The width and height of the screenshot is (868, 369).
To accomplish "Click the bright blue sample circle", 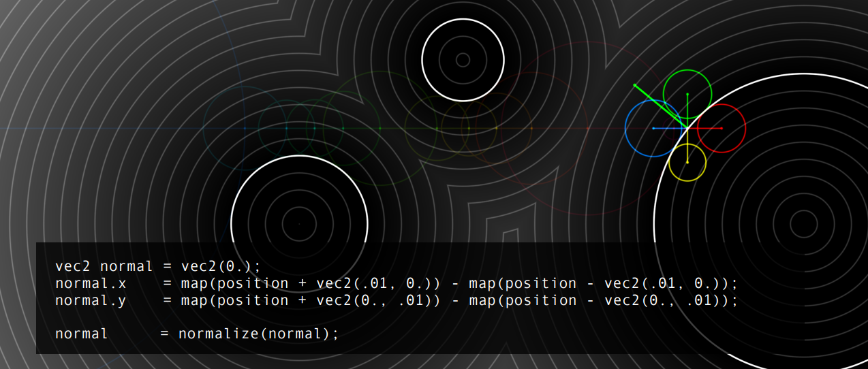I will tap(653, 128).
